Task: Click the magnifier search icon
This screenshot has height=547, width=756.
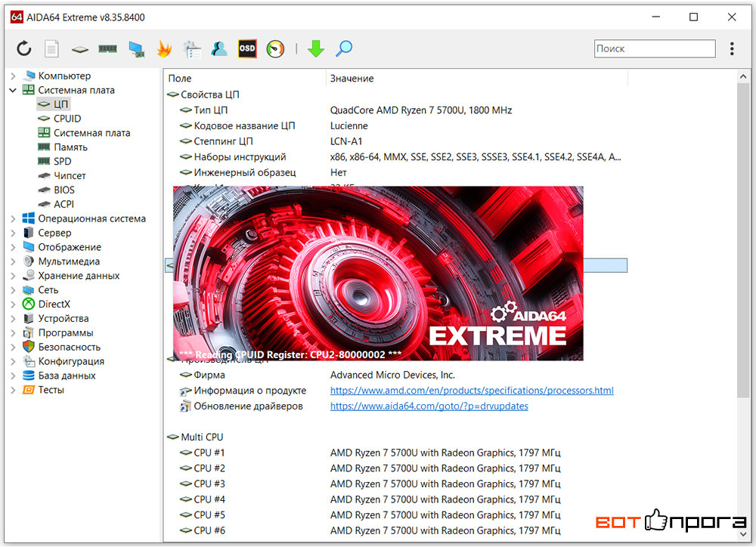Action: click(344, 48)
